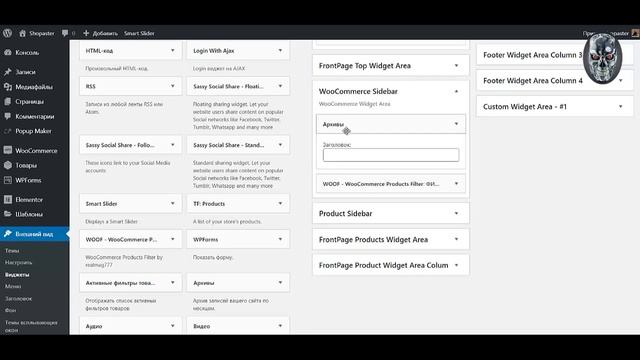The width and height of the screenshot is (640, 360).
Task: Click the user avatar in admin bar
Action: 636,33
